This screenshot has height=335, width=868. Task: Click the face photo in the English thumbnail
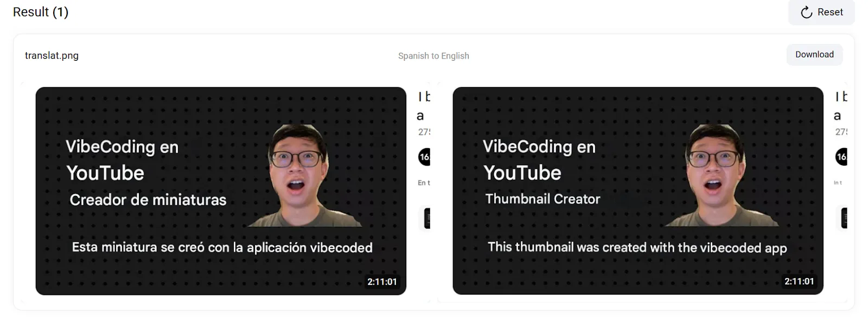click(722, 175)
